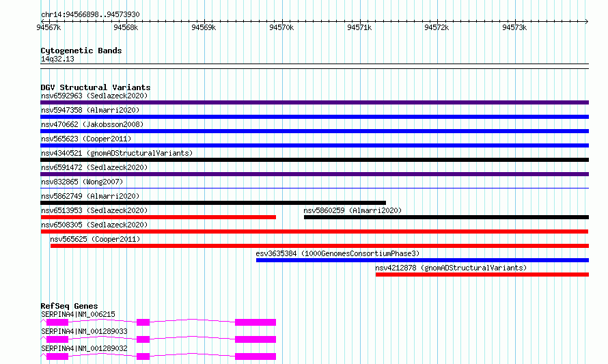Open the nsv5862749 (Almarri2020) black bar

pos(213,203)
